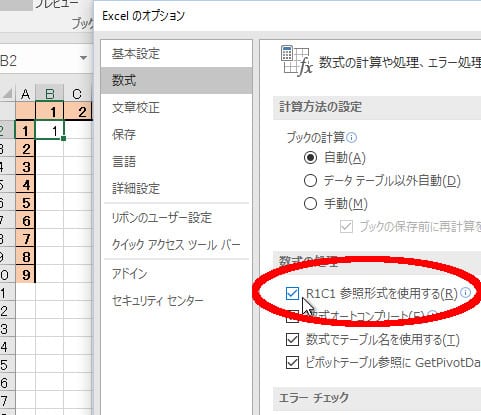Click info icon next to R1C1 参照形式
Screen dimensions: 481x415
[x=466, y=292]
